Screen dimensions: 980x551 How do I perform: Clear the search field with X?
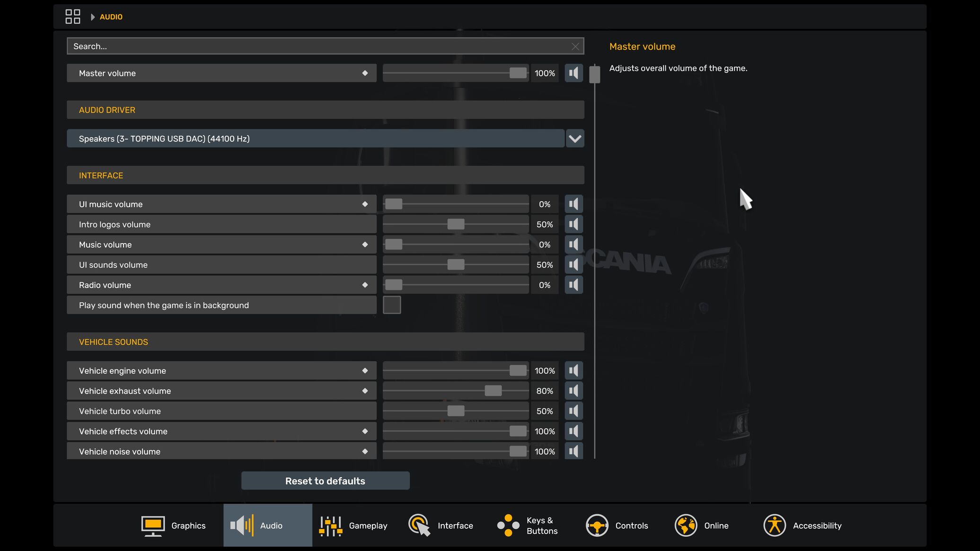click(x=575, y=46)
